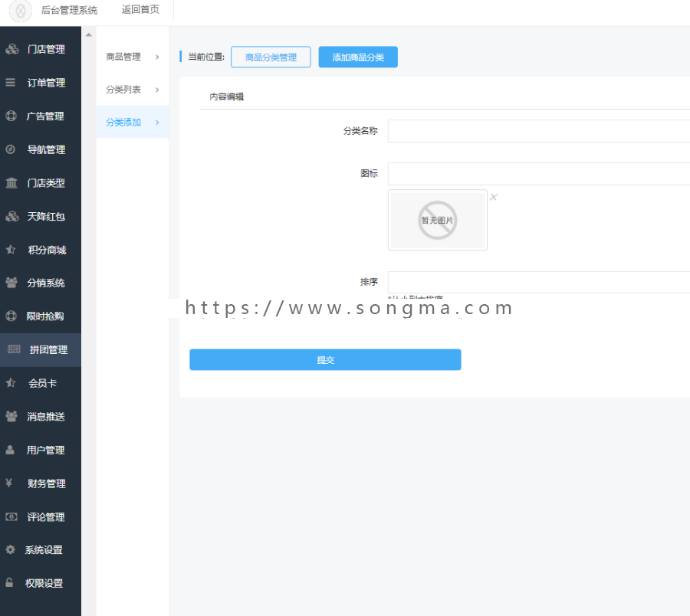
Task: Open 导航管理 in the sidebar
Action: pyautogui.click(x=46, y=149)
